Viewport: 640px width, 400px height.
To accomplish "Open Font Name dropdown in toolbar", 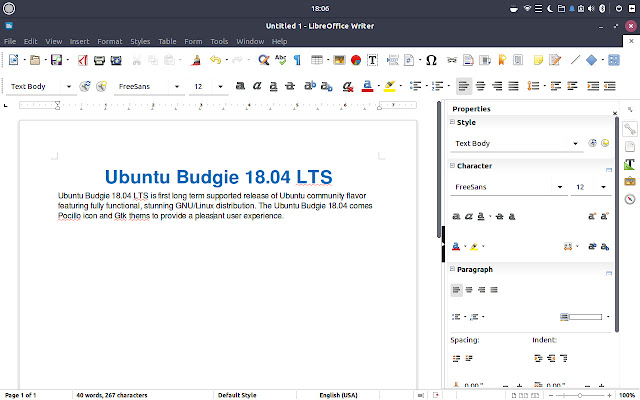I will click(177, 87).
